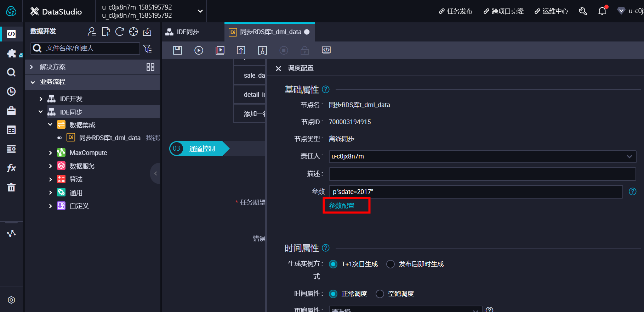Click the sale_da field row
This screenshot has width=644, height=312.
(x=249, y=76)
